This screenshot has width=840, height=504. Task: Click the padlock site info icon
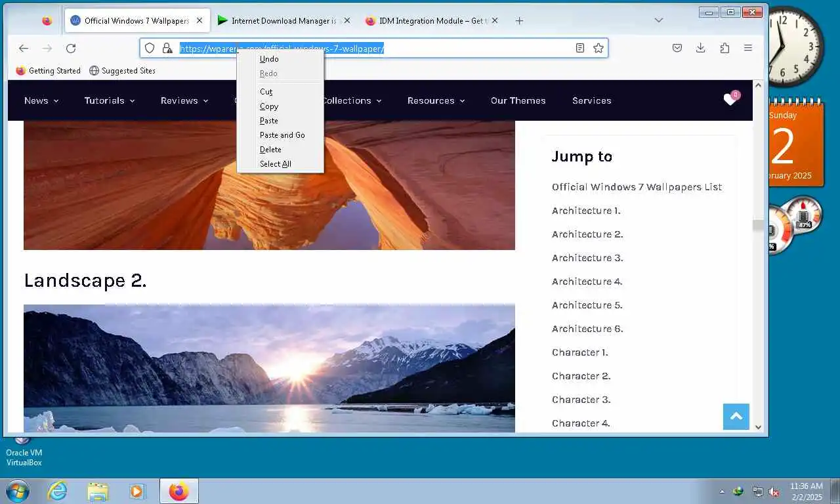coord(167,48)
